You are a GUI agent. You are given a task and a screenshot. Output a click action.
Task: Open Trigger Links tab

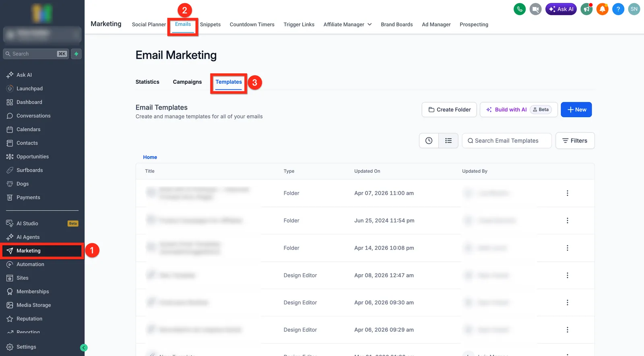299,25
